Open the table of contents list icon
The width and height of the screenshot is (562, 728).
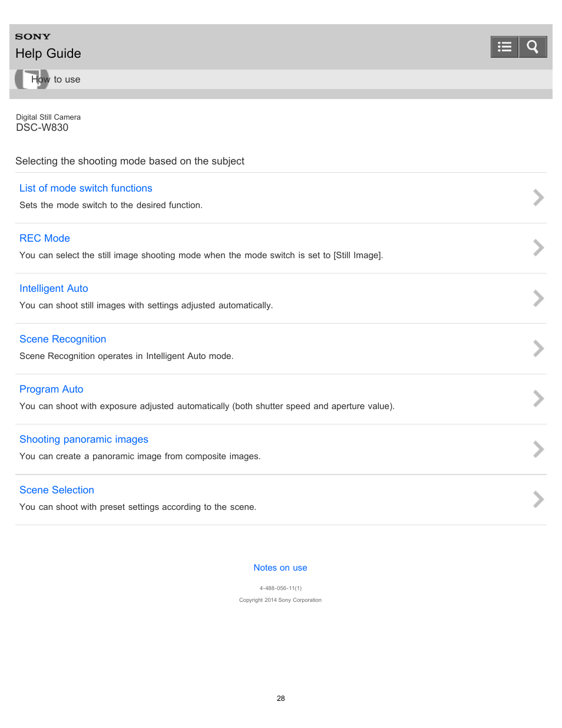(504, 47)
